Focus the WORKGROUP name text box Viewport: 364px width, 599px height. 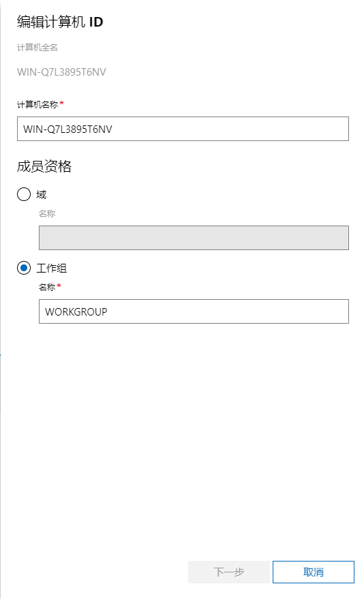[194, 311]
